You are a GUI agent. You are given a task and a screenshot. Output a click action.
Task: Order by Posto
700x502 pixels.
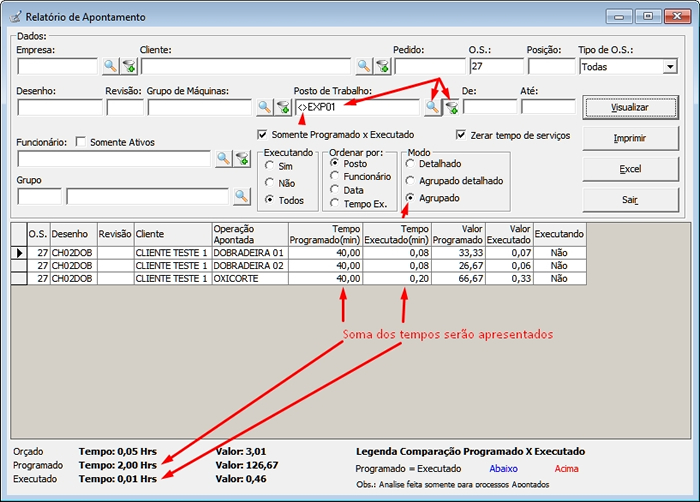334,163
